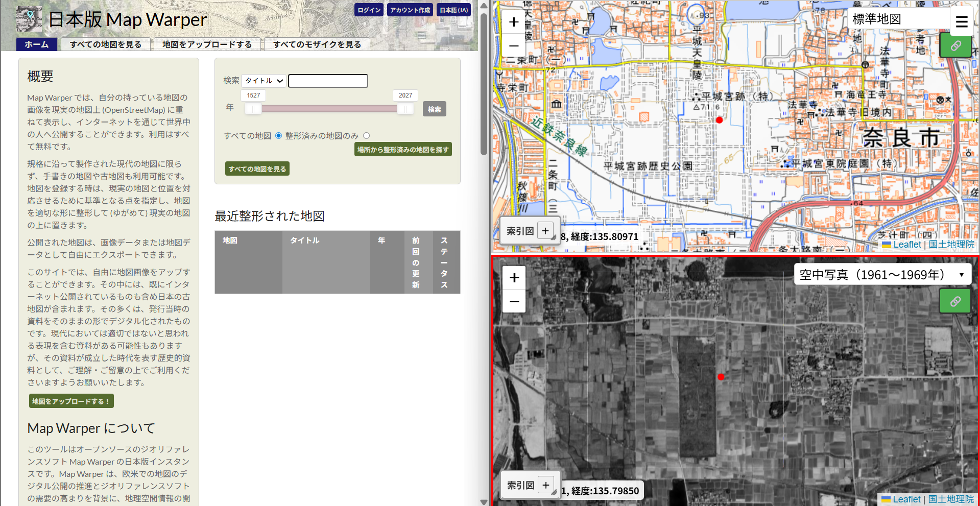Select the 整形済みの地図のみ radio button
This screenshot has width=980, height=506.
tap(366, 135)
